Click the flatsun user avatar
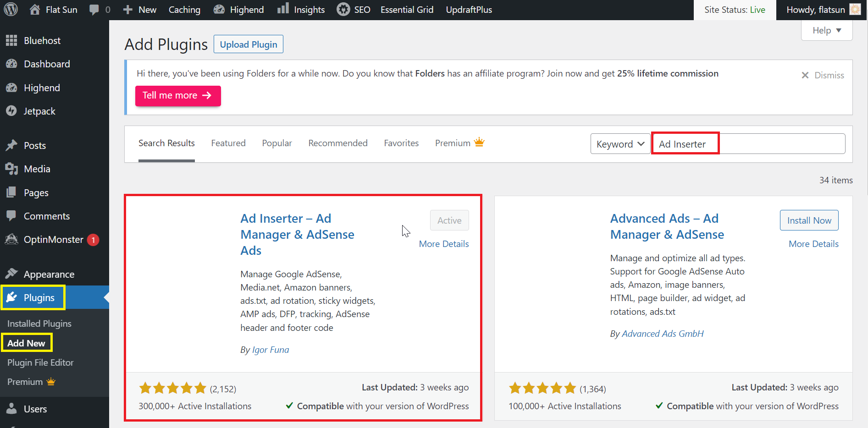Image resolution: width=868 pixels, height=428 pixels. (x=855, y=9)
